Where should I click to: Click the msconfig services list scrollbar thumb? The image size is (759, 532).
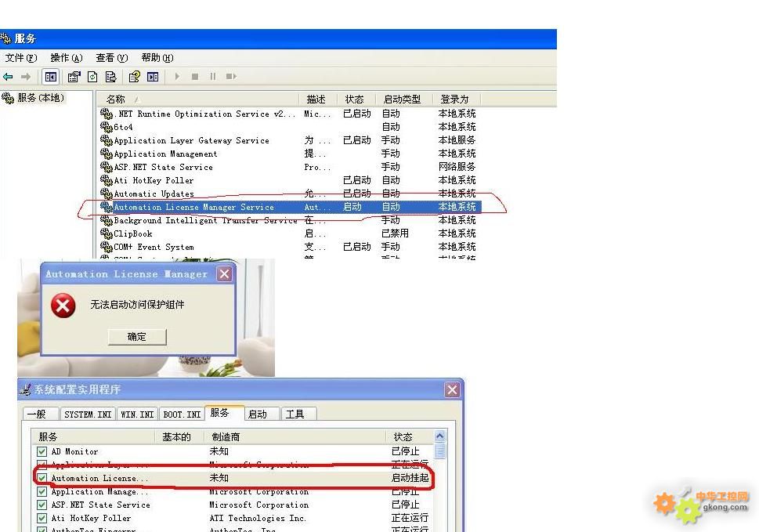[440, 451]
